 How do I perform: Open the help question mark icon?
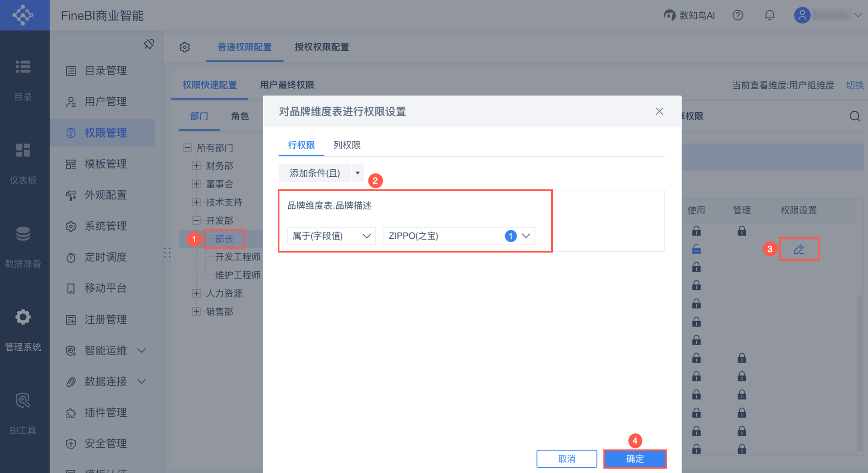737,15
